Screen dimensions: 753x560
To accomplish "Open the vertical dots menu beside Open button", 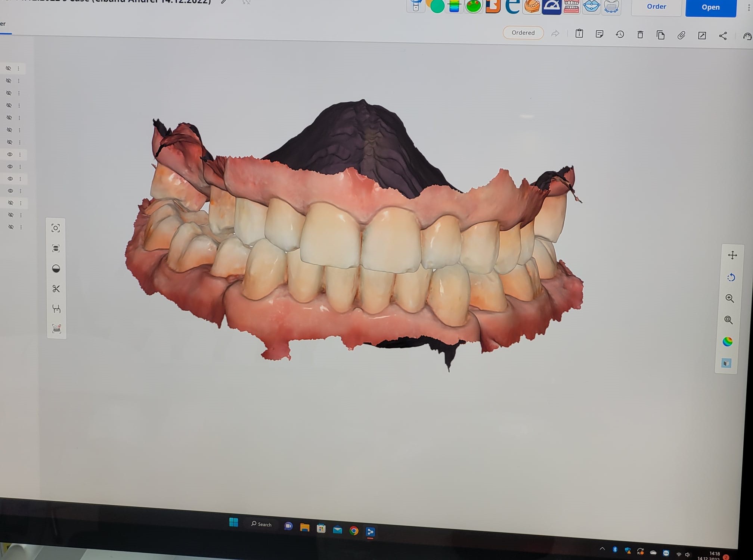I will pyautogui.click(x=749, y=8).
